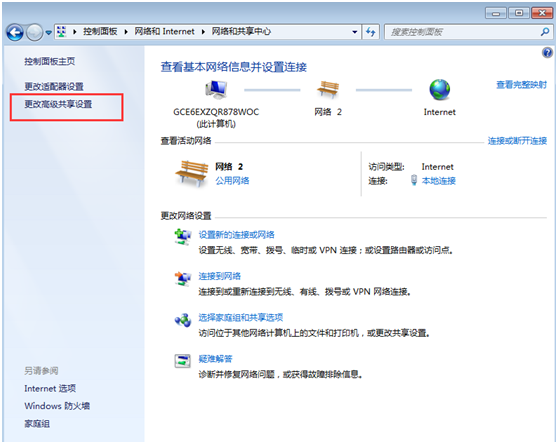This screenshot has width=558, height=444.
Task: Expand the arrow after 控制面板 in the breadcrumb
Action: pyautogui.click(x=126, y=32)
